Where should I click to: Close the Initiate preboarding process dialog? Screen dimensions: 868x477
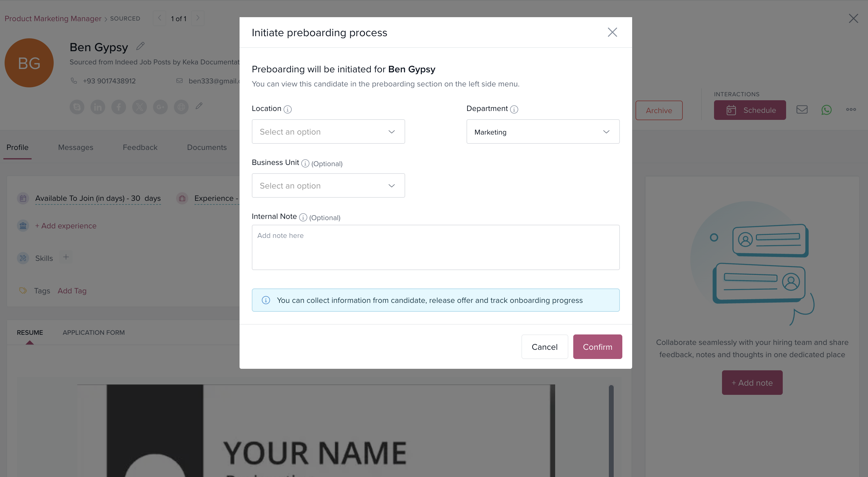tap(612, 32)
